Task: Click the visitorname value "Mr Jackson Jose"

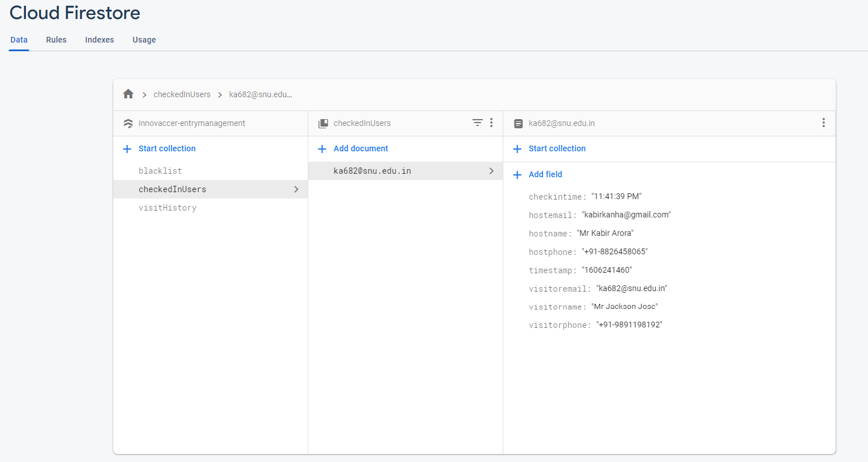Action: pyautogui.click(x=624, y=307)
